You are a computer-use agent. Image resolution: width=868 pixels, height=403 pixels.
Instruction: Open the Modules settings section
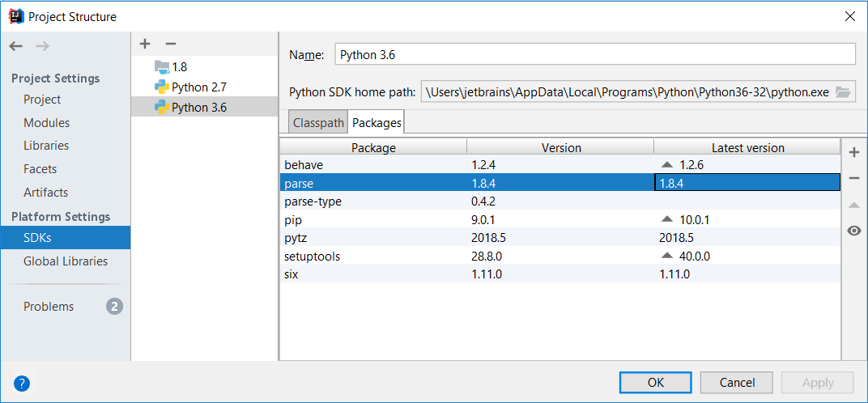[x=46, y=123]
